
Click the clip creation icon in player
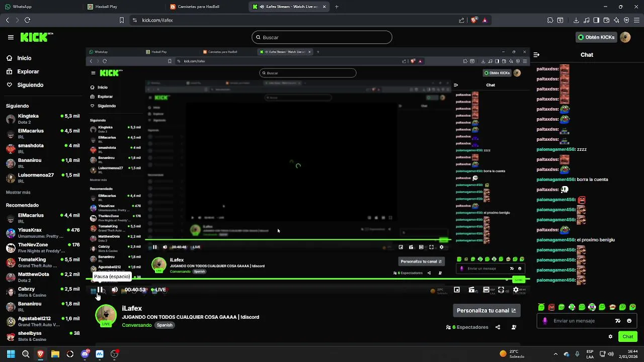point(471,290)
